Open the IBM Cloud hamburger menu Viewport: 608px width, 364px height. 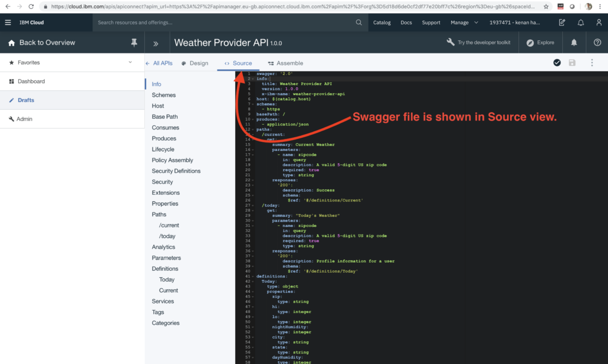[x=8, y=23]
